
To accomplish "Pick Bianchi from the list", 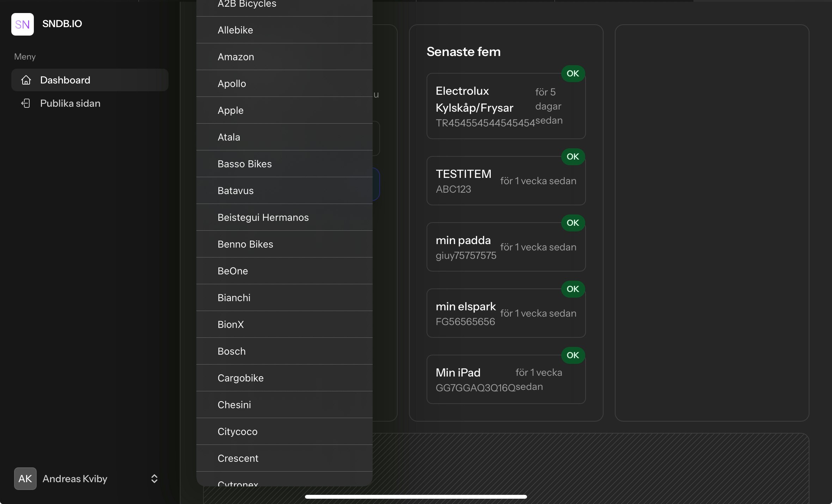I will click(x=285, y=298).
